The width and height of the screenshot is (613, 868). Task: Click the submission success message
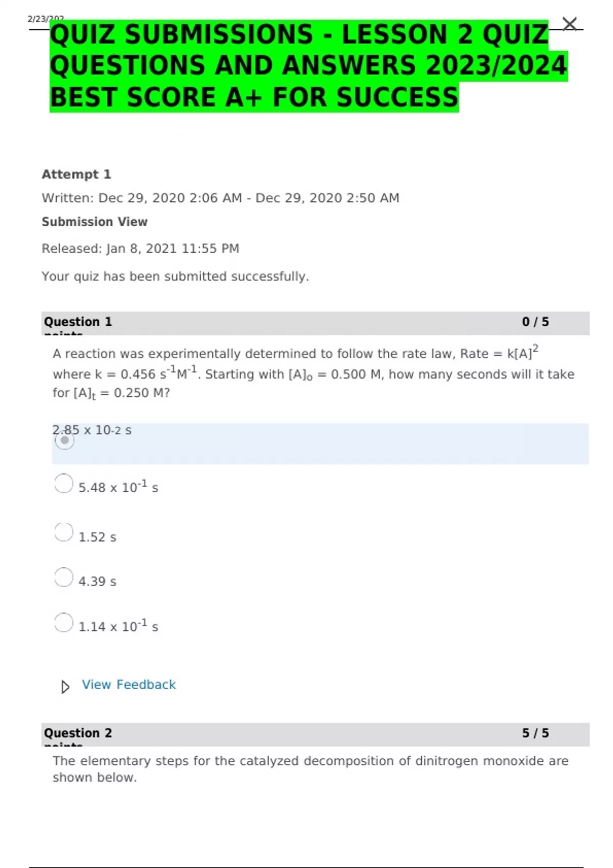click(x=175, y=276)
